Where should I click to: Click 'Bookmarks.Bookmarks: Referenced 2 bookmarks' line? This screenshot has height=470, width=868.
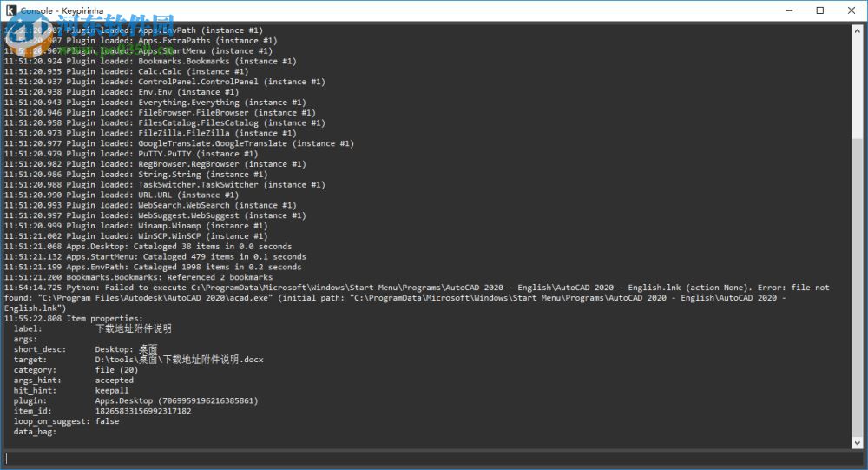[x=138, y=277]
